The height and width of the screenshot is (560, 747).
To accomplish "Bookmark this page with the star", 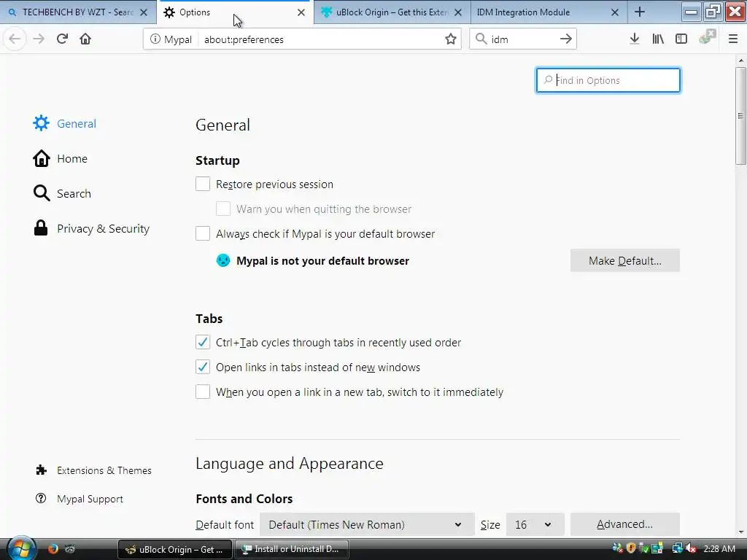I will (451, 39).
